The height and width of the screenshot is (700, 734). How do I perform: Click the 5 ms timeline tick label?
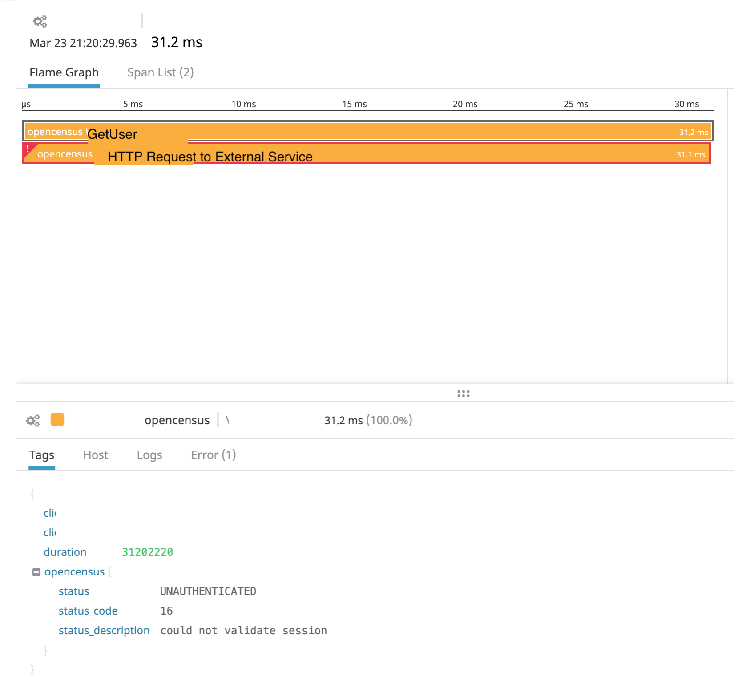click(x=133, y=104)
